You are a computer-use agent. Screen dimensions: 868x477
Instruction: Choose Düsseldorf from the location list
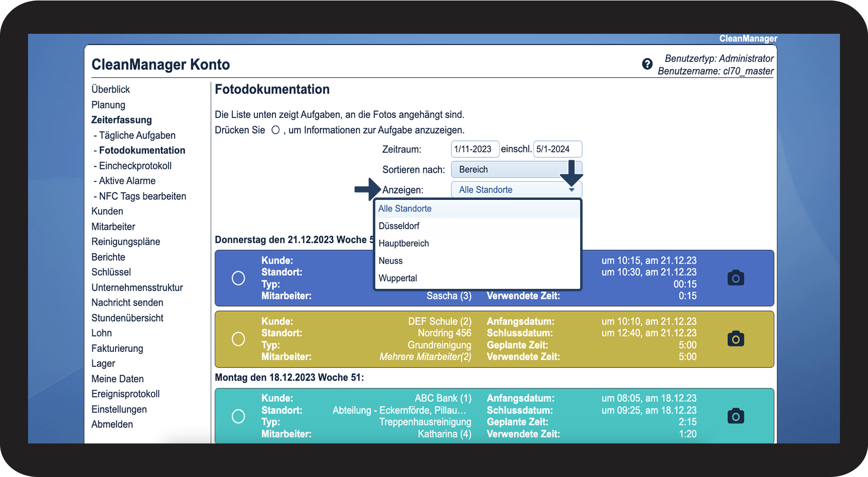coord(399,226)
